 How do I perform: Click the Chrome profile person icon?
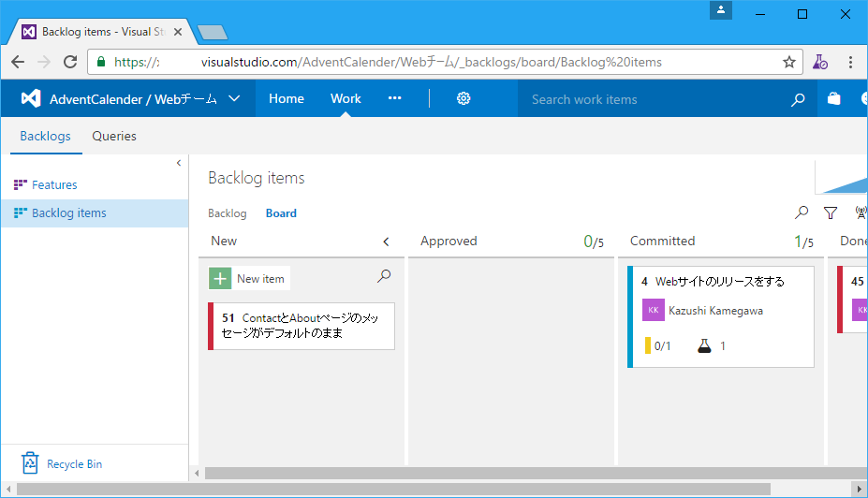721,10
